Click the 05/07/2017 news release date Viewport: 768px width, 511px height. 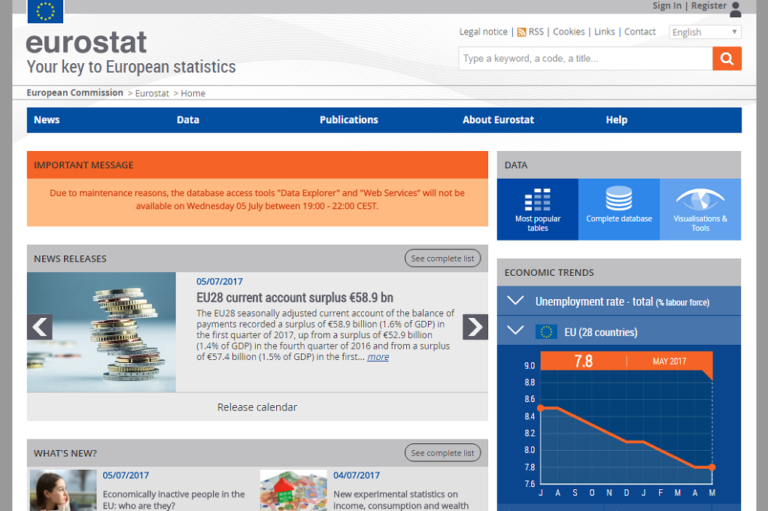click(x=219, y=282)
